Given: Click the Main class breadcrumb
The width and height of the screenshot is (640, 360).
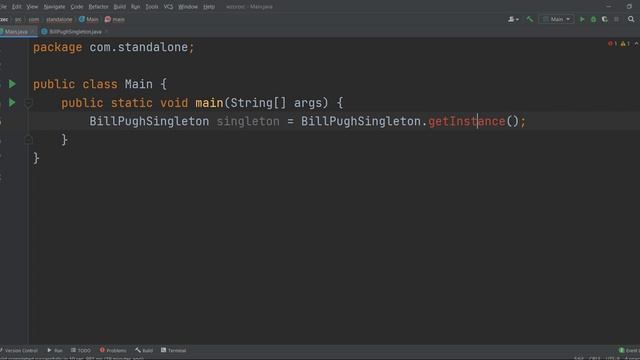Looking at the screenshot, I should [x=89, y=19].
